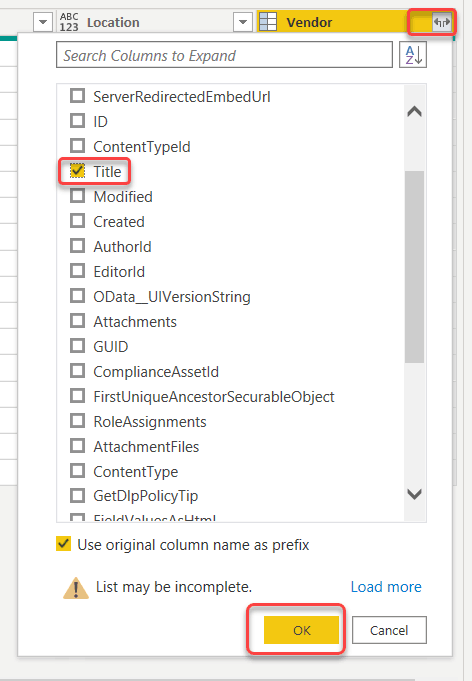Sort column list alphabetically with A-Z icon

[x=413, y=55]
